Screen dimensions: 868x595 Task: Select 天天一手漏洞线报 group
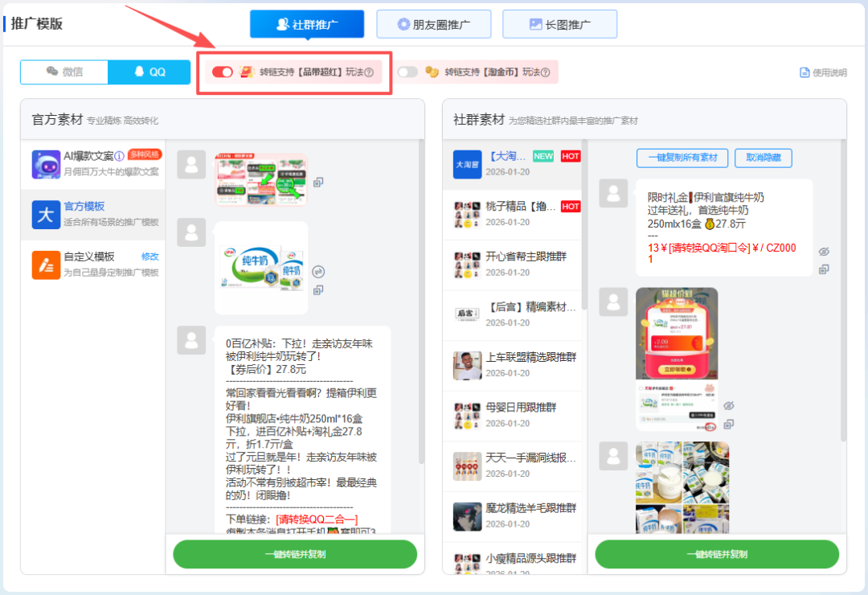pyautogui.click(x=513, y=466)
